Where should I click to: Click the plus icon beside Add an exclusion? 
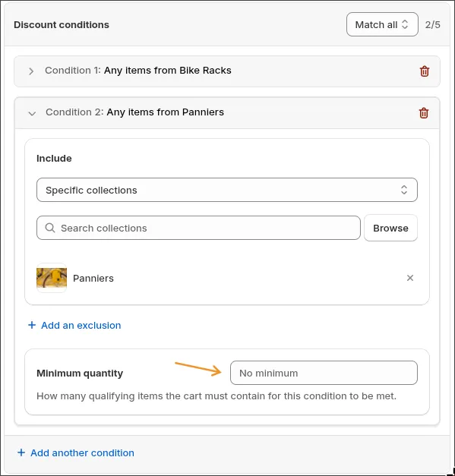[32, 325]
